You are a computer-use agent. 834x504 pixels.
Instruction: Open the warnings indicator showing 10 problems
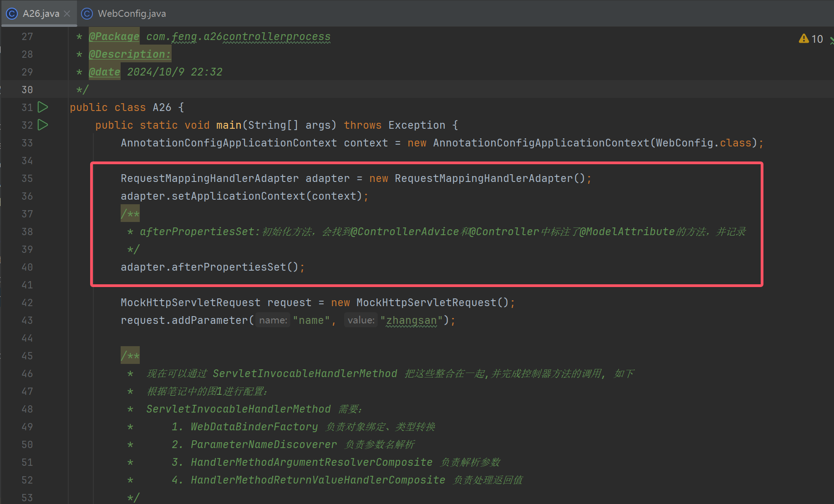coord(811,39)
